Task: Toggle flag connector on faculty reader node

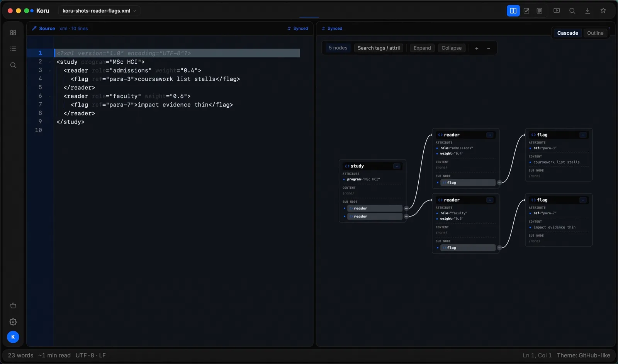Action: click(499, 248)
